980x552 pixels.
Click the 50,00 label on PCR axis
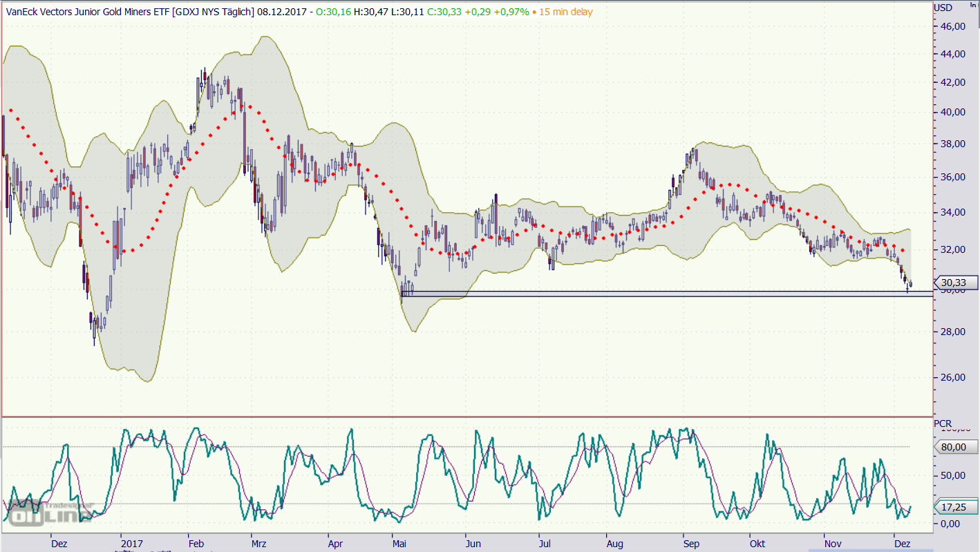(x=954, y=475)
